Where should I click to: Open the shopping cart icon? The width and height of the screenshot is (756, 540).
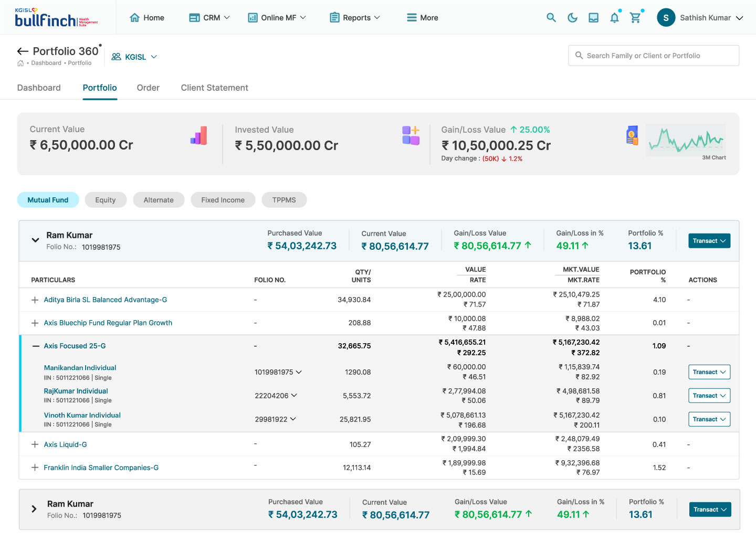(x=635, y=17)
